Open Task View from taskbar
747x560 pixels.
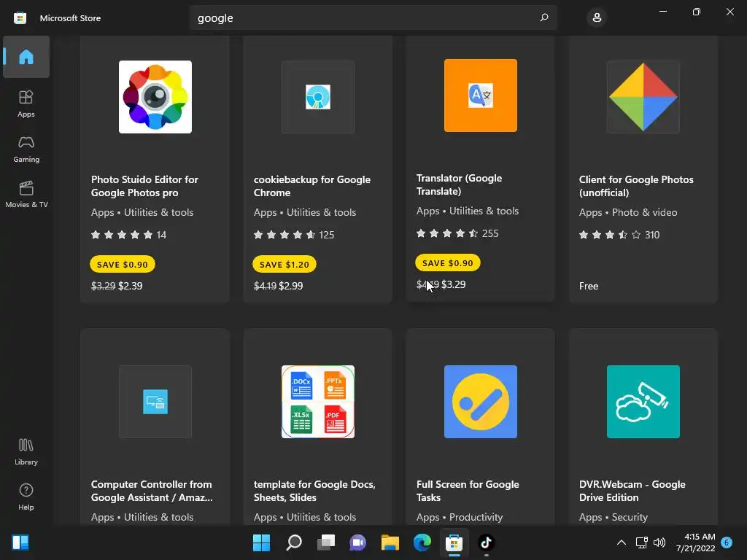pyautogui.click(x=326, y=542)
